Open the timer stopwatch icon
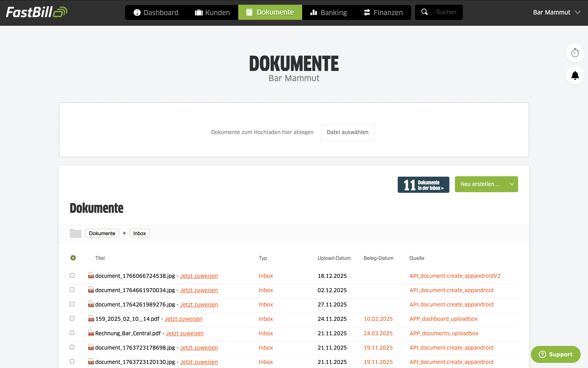This screenshot has width=588, height=368. pyautogui.click(x=575, y=53)
